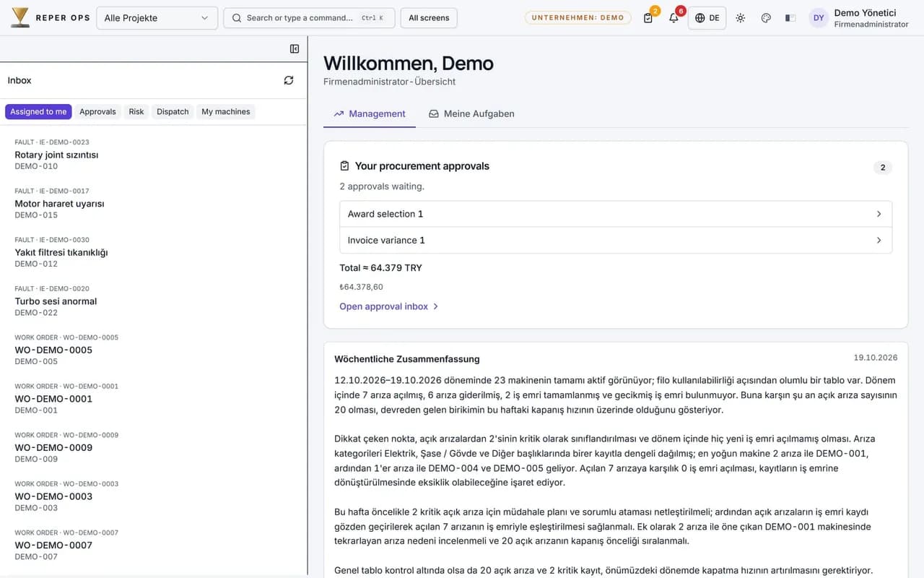This screenshot has width=924, height=578.
Task: Open the approvals clipboard icon with badge
Action: click(x=648, y=18)
